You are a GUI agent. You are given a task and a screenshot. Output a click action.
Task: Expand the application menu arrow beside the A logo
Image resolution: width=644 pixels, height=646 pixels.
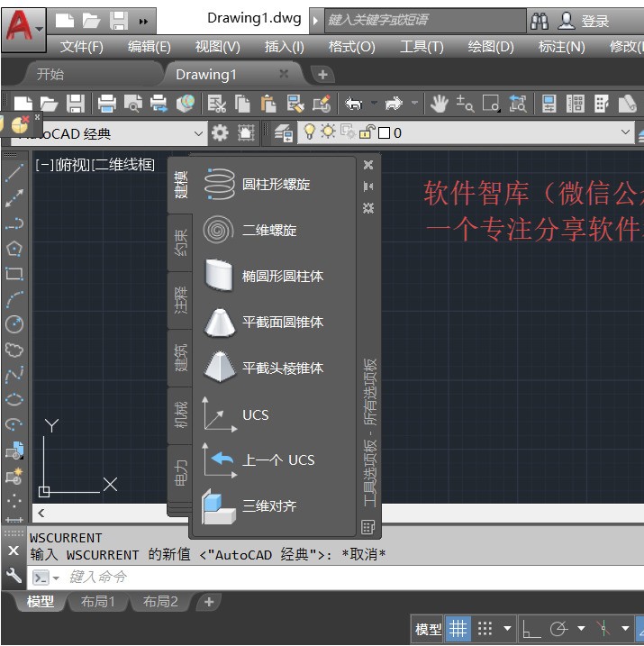tap(40, 28)
